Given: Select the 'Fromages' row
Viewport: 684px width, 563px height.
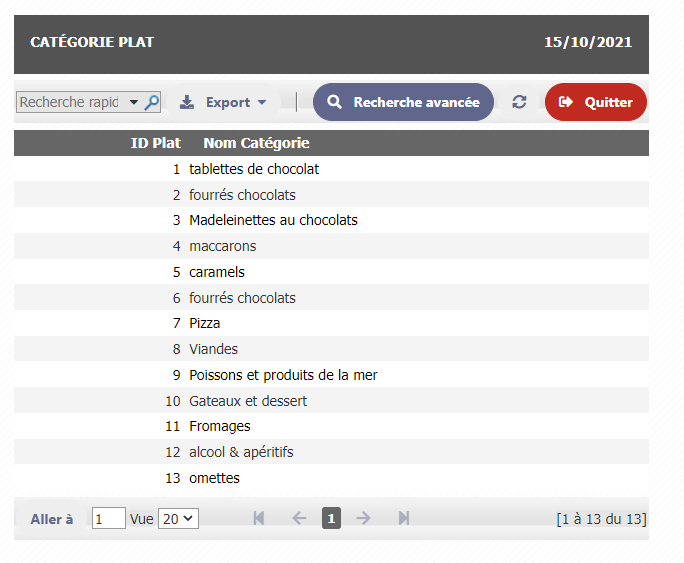Looking at the screenshot, I should (331, 426).
